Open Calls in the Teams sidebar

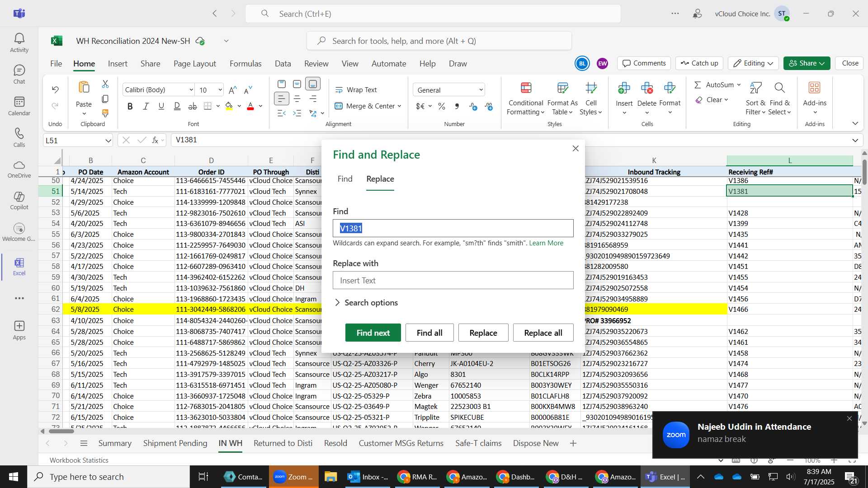[19, 138]
